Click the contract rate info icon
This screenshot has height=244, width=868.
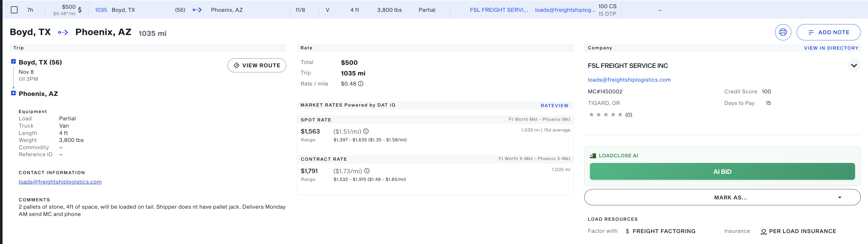[x=367, y=171]
